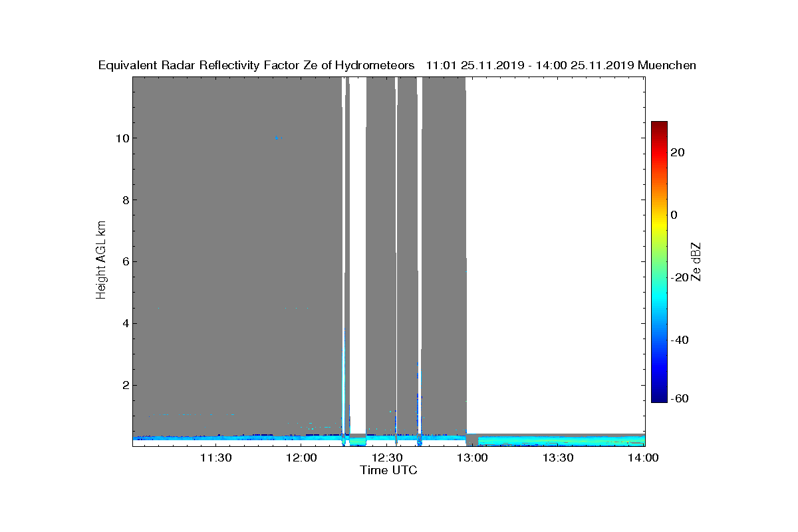Click the 13:30 time tick label

(x=559, y=458)
